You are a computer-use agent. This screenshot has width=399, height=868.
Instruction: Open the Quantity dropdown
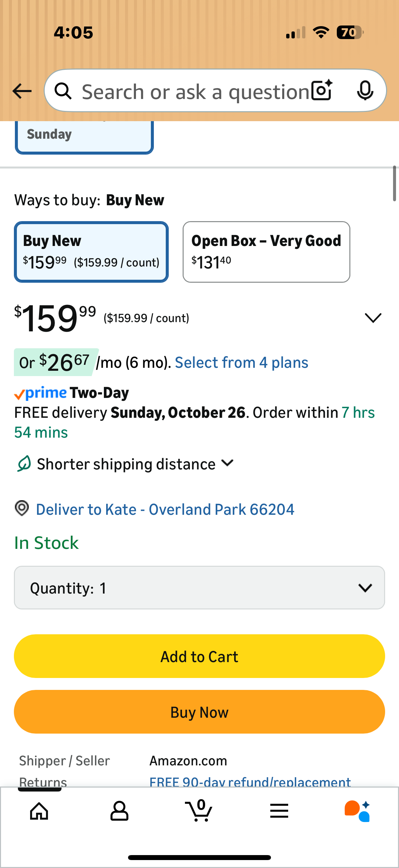(199, 588)
